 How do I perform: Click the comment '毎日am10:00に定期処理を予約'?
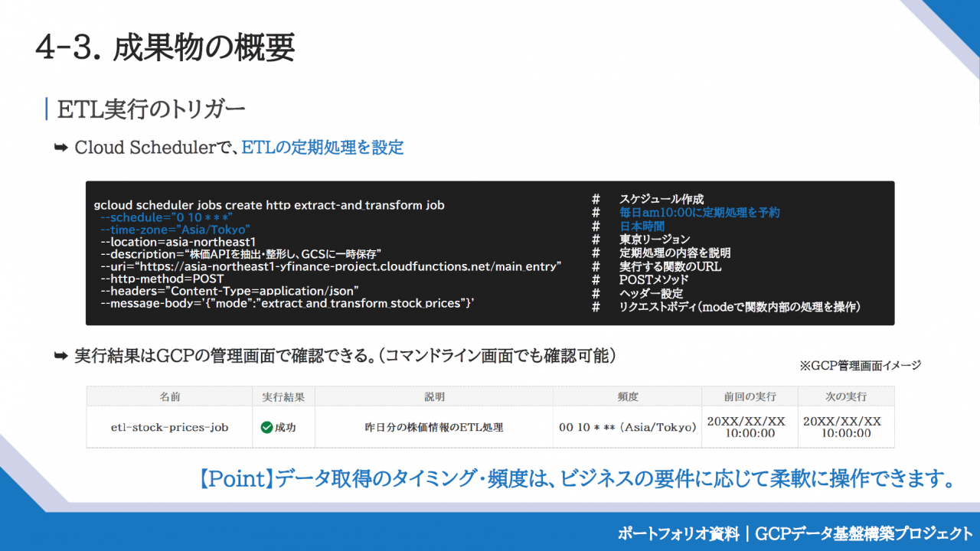pyautogui.click(x=700, y=212)
